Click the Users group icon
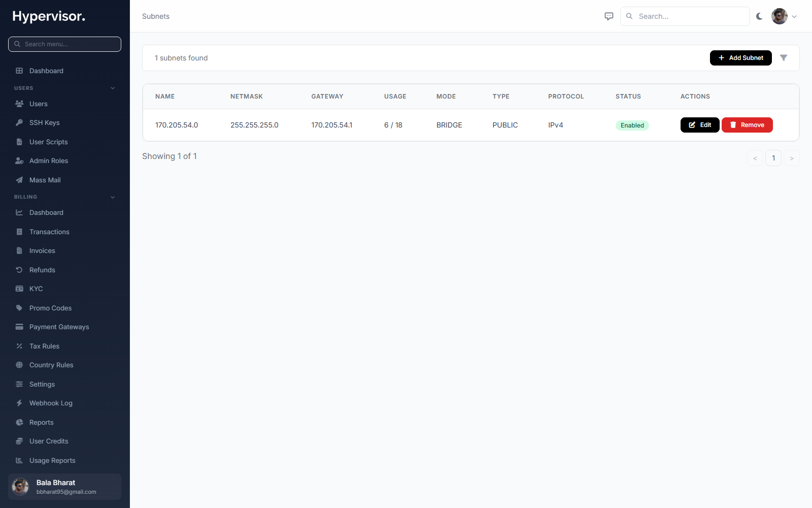 click(19, 104)
